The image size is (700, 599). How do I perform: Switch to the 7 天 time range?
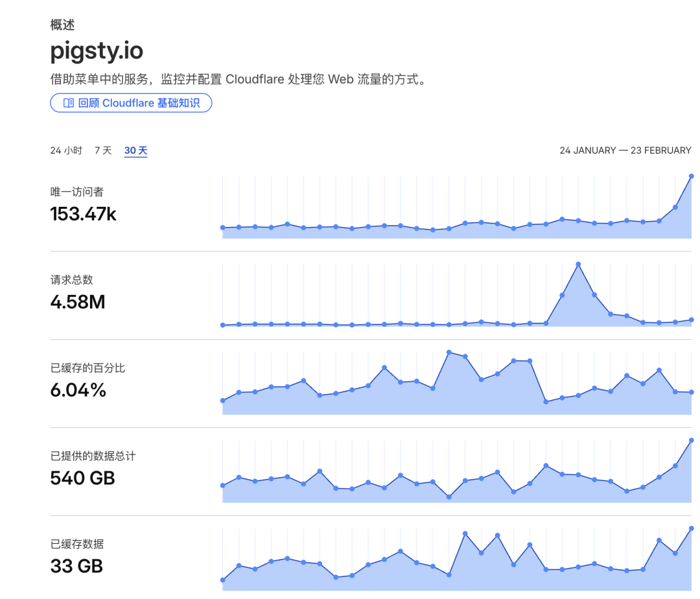102,150
